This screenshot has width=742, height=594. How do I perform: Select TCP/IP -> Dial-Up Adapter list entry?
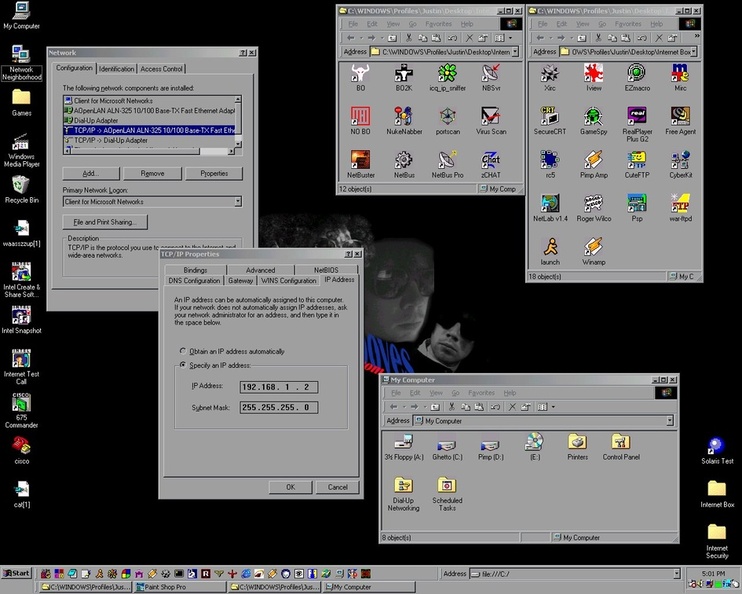coord(149,140)
